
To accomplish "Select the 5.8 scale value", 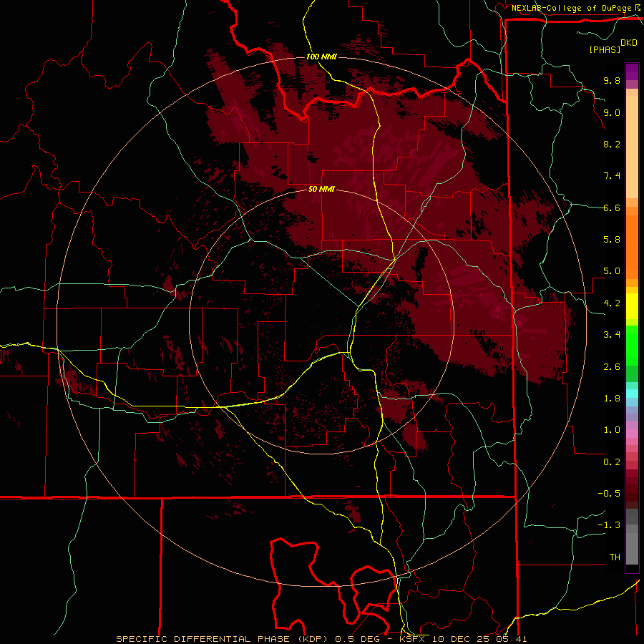I will (x=612, y=240).
